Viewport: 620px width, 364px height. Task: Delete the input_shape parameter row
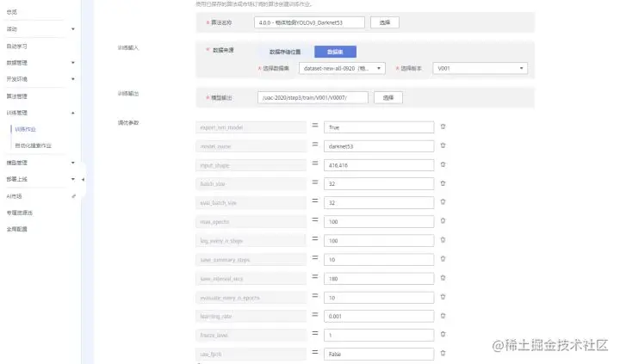tap(443, 165)
